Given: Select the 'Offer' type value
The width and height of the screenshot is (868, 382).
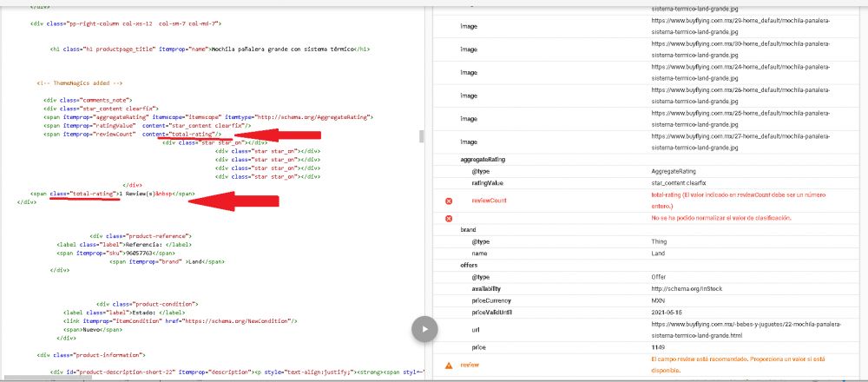Looking at the screenshot, I should [659, 277].
